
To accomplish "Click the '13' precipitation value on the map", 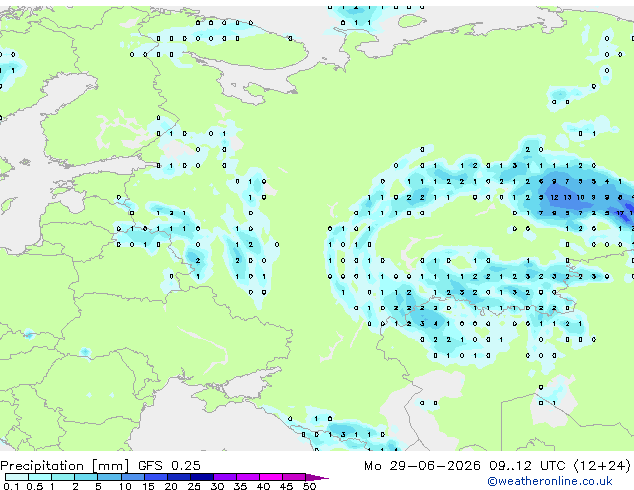I will pyautogui.click(x=567, y=197).
